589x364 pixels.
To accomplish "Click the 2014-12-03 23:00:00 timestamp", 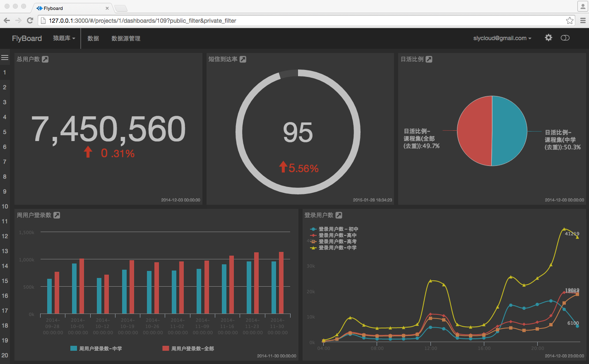I will click(565, 356).
